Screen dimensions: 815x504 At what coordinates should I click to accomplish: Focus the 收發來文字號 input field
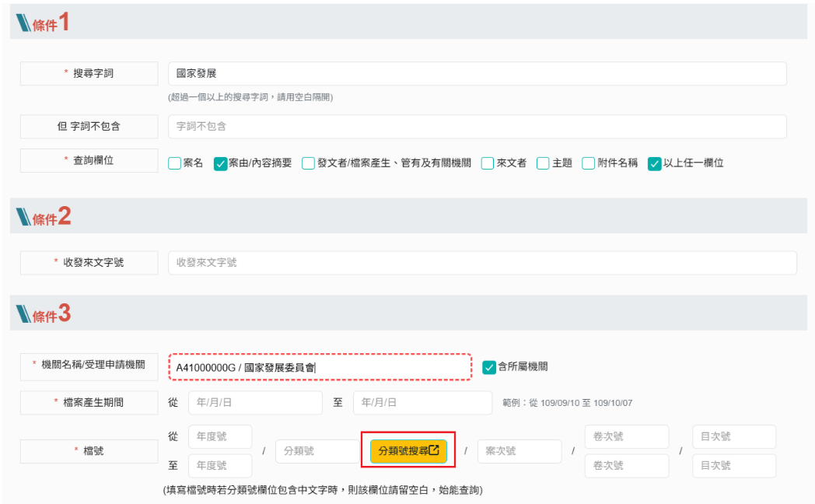coord(482,263)
